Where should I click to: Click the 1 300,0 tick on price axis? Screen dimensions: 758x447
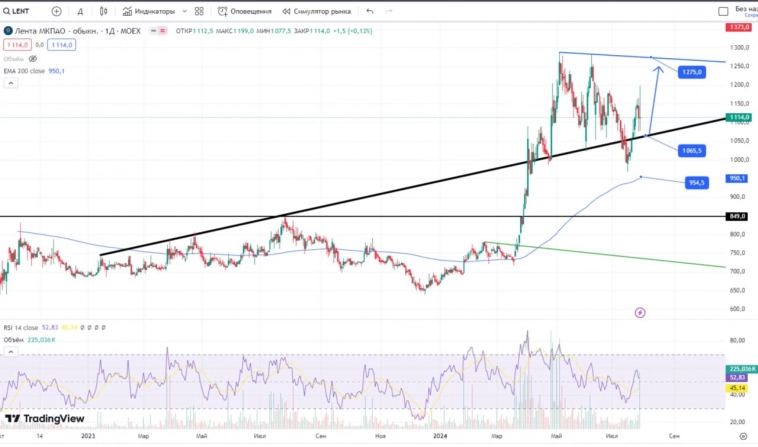(740, 47)
